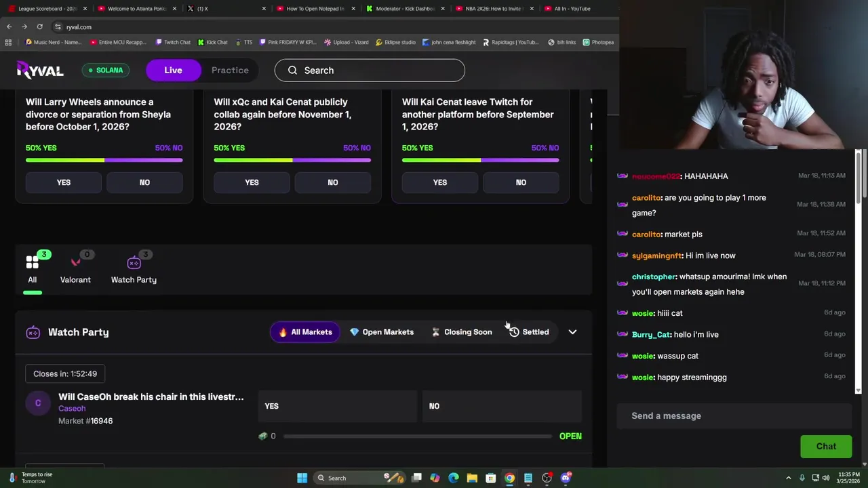Vote NO on xQc and Kai Cenat collab
The width and height of the screenshot is (868, 488).
pyautogui.click(x=333, y=182)
